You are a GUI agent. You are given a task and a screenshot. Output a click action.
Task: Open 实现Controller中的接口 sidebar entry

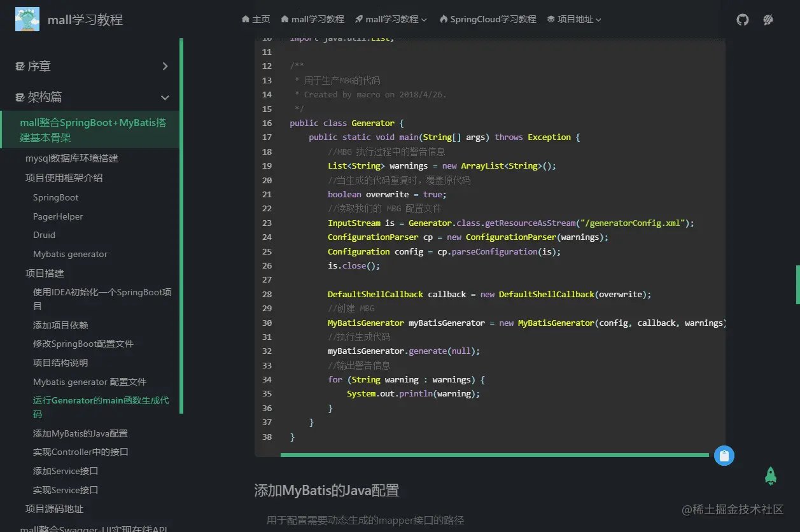pos(81,452)
